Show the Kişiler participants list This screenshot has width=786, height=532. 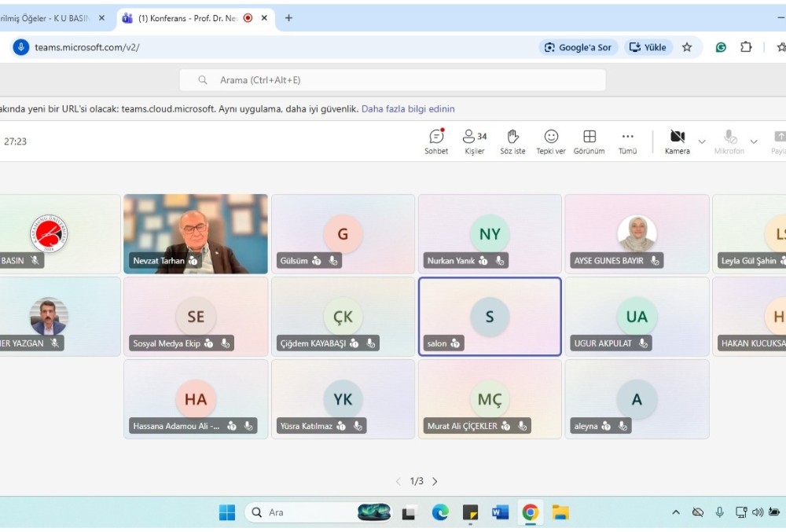pos(474,141)
